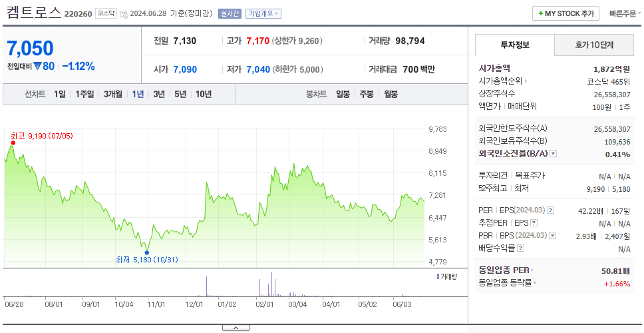Click the stock code 220260
Viewport: 644px width, 333px height.
point(78,15)
